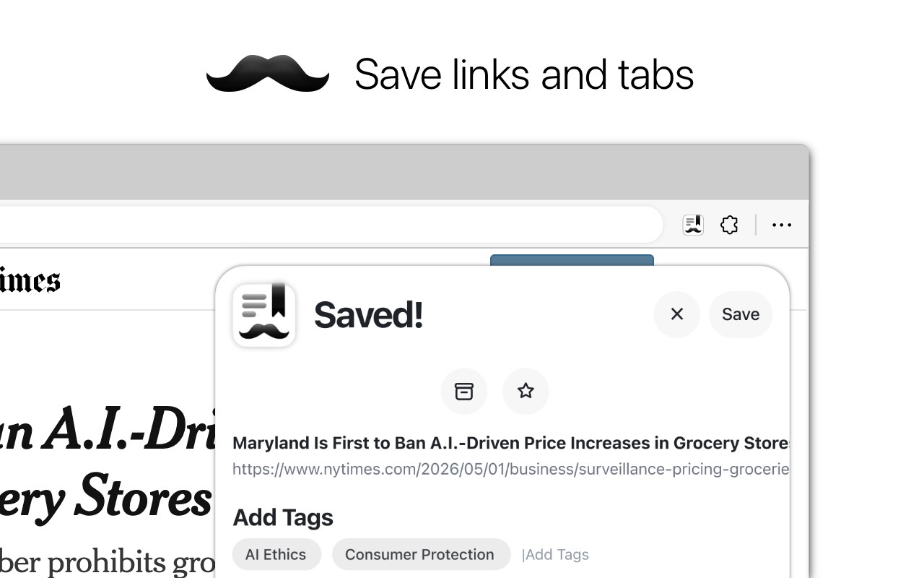The width and height of the screenshot is (924, 578).
Task: Toggle the star favorite button
Action: tap(526, 391)
